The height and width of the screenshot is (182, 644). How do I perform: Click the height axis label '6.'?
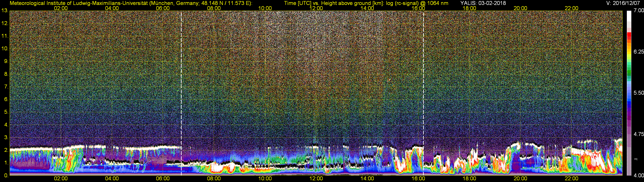coord(6,99)
